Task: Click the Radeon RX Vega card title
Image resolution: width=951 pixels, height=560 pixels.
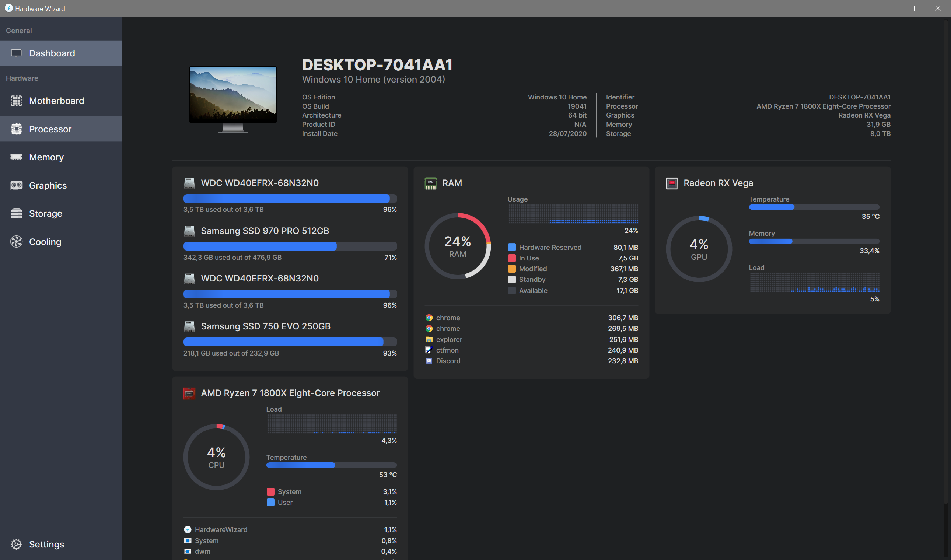Action: tap(718, 183)
